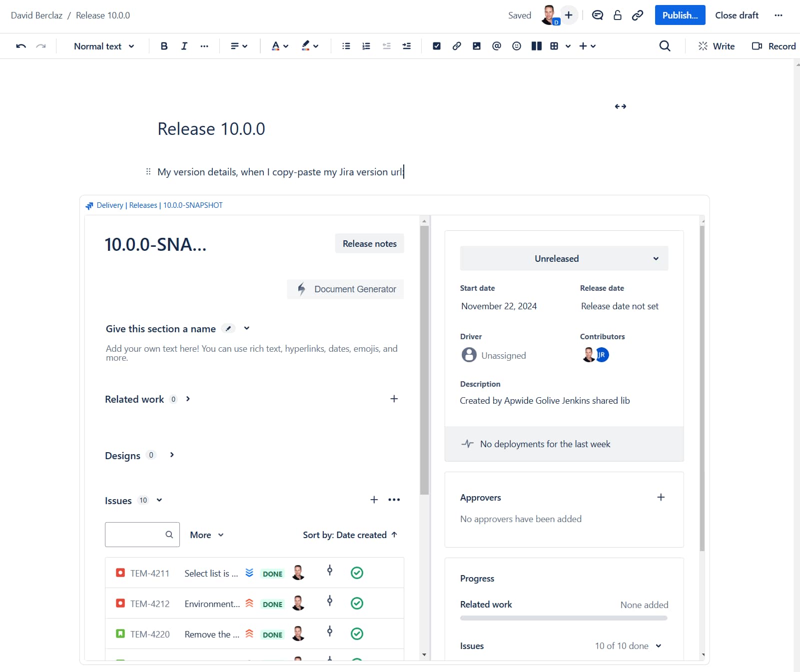Insert a bulleted list
This screenshot has width=800, height=672.
pyautogui.click(x=345, y=46)
